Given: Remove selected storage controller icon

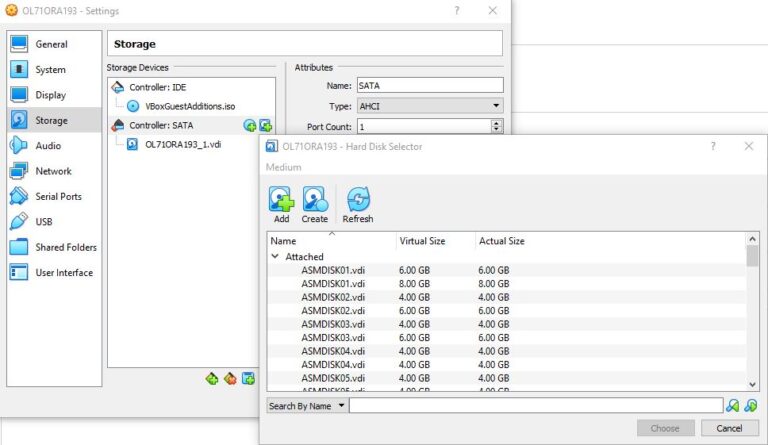Looking at the screenshot, I should 230,378.
